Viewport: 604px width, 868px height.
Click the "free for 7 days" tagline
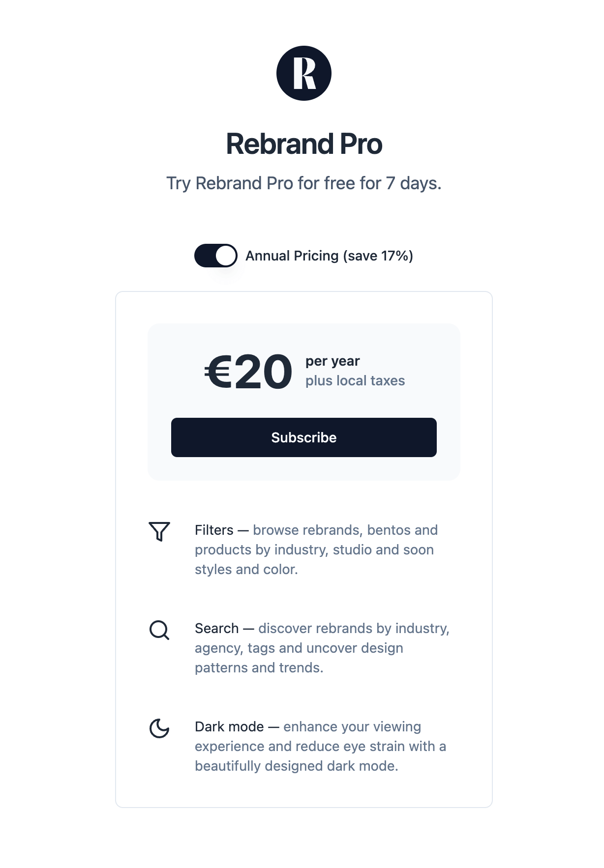(304, 183)
